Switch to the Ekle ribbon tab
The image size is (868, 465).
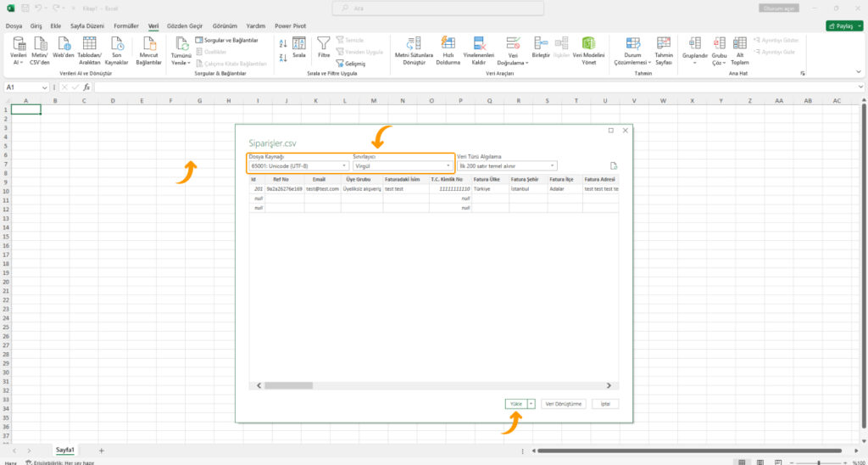tap(56, 26)
